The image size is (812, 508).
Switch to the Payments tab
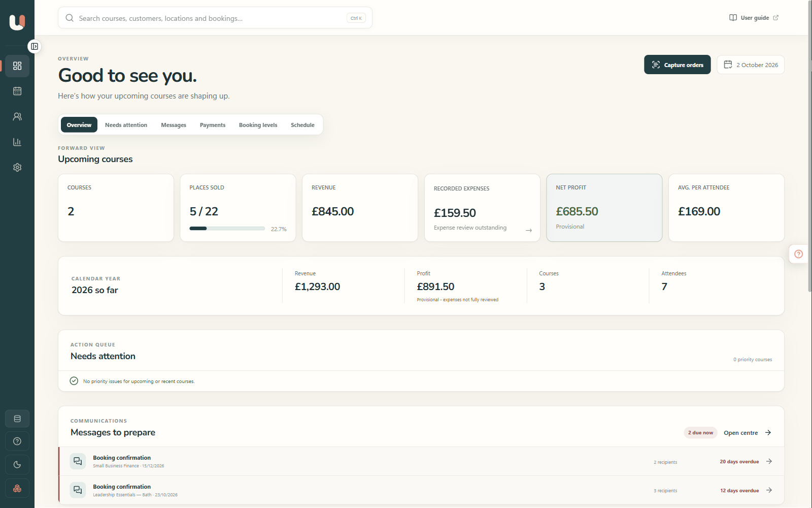(x=213, y=124)
